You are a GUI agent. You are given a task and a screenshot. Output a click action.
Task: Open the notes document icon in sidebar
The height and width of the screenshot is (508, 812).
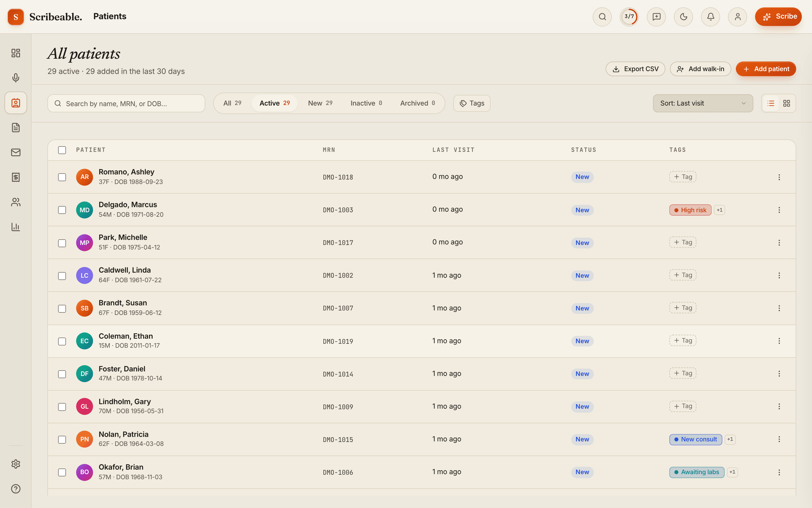pyautogui.click(x=16, y=128)
